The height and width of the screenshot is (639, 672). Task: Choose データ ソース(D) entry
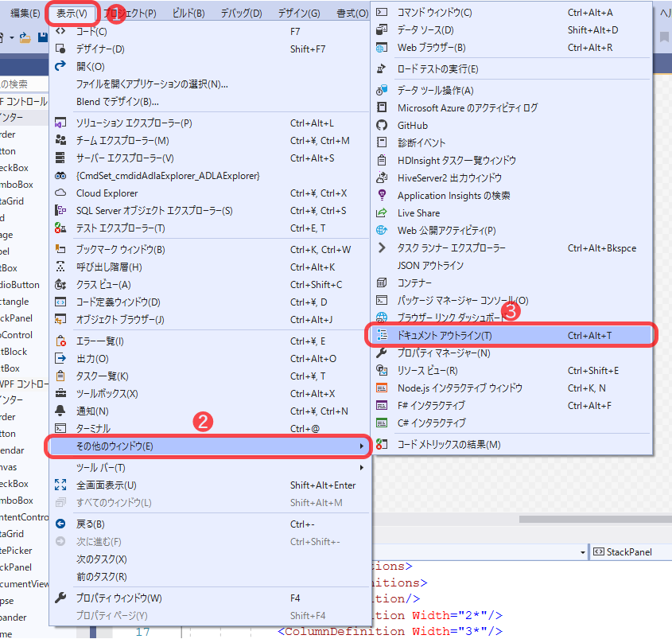tap(511, 30)
